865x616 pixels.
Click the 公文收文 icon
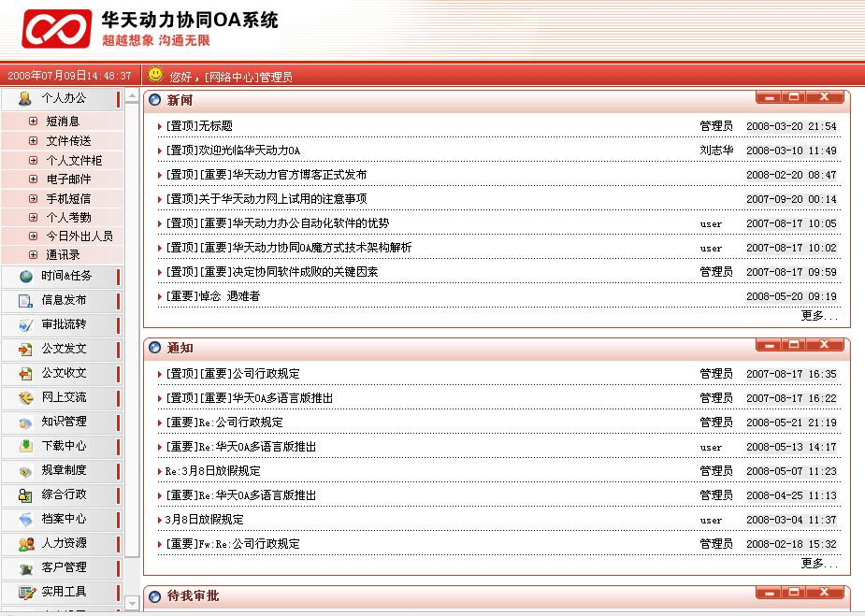(x=26, y=373)
